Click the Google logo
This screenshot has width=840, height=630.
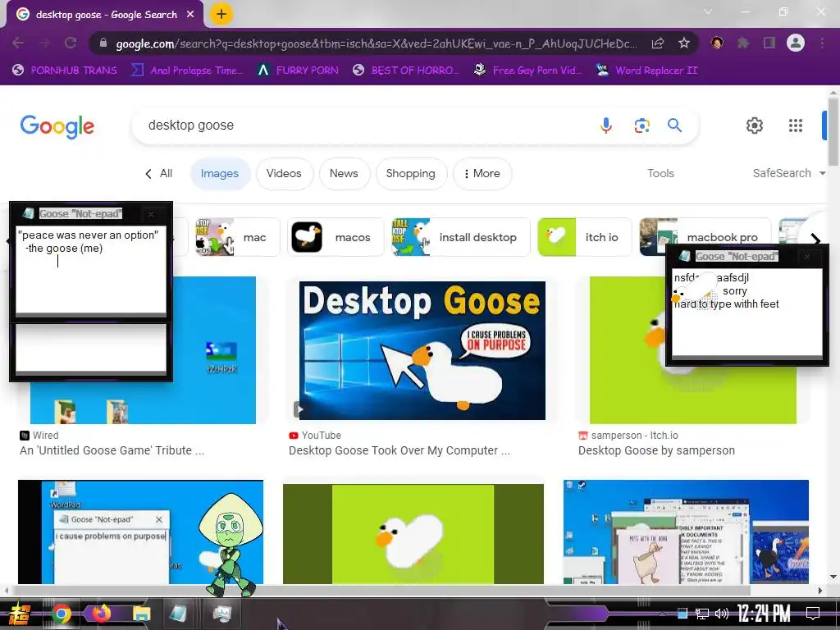[57, 126]
